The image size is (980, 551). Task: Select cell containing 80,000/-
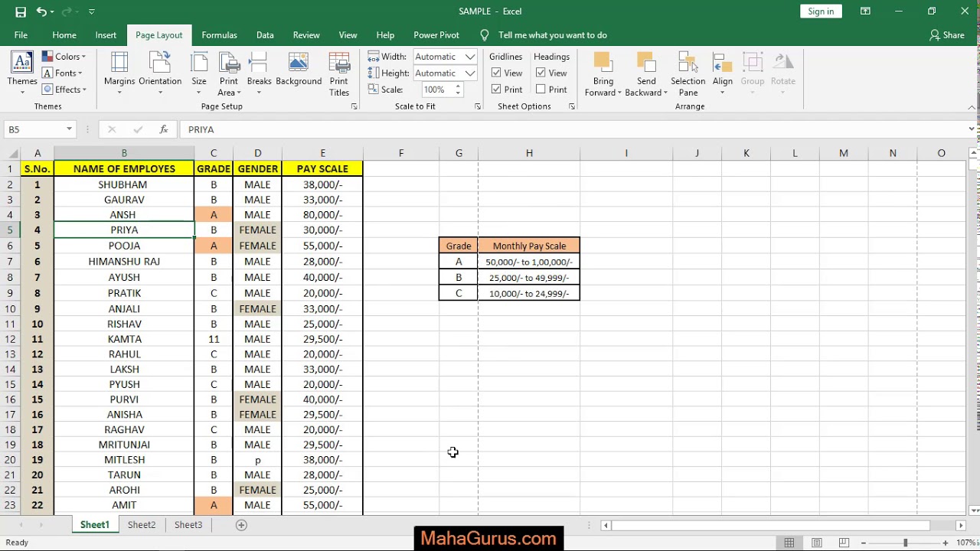click(x=322, y=215)
